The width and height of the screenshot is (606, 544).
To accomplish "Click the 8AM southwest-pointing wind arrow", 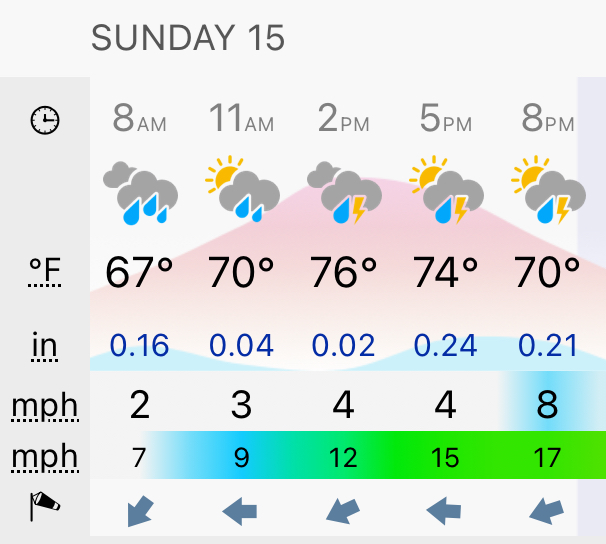I will point(140,511).
